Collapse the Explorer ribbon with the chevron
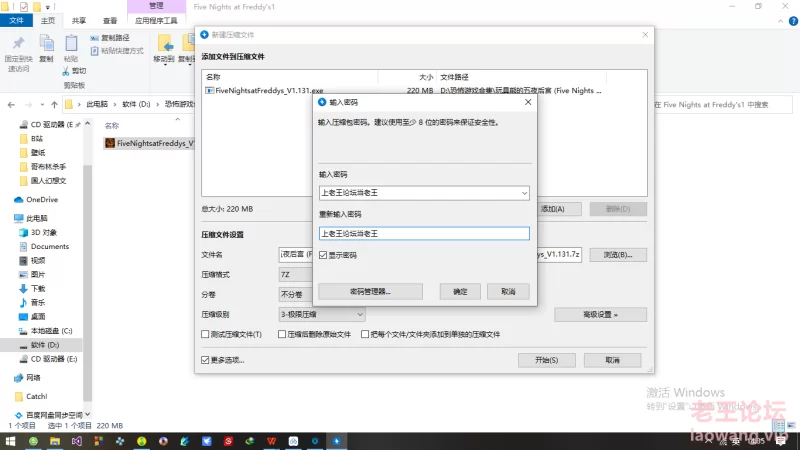The height and width of the screenshot is (450, 800). click(x=781, y=21)
